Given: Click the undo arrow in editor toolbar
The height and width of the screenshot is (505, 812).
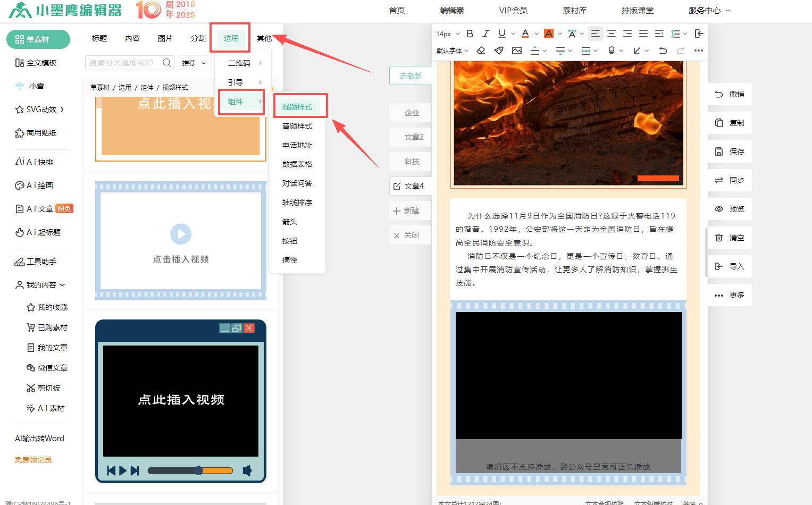Looking at the screenshot, I should coord(663,50).
